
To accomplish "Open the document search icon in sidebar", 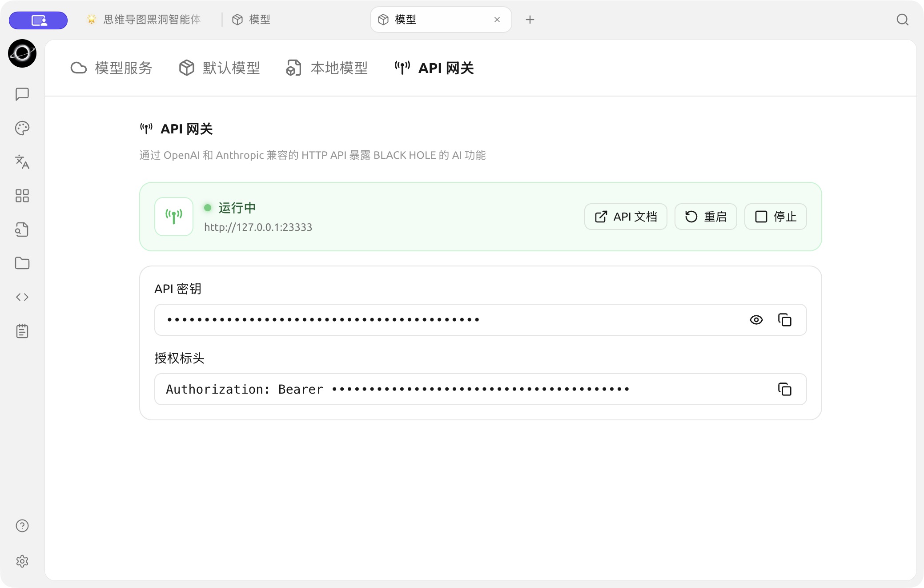I will click(22, 230).
